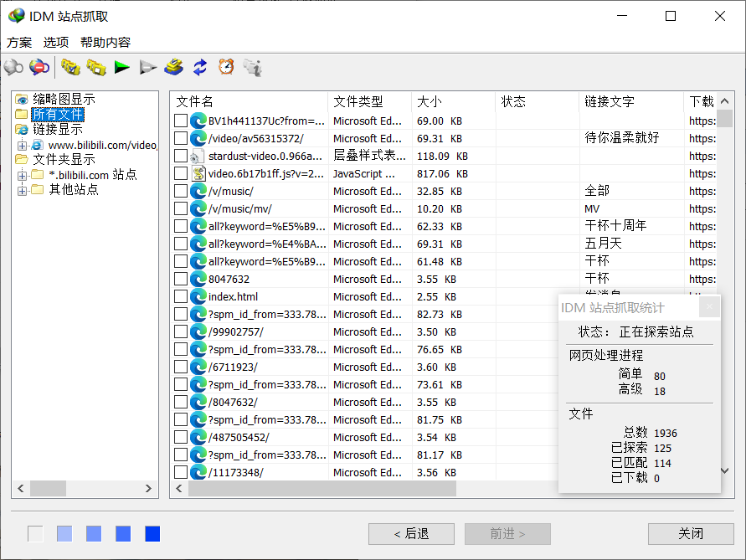The height and width of the screenshot is (560, 746).
Task: Open the 方案 menu
Action: [x=19, y=43]
